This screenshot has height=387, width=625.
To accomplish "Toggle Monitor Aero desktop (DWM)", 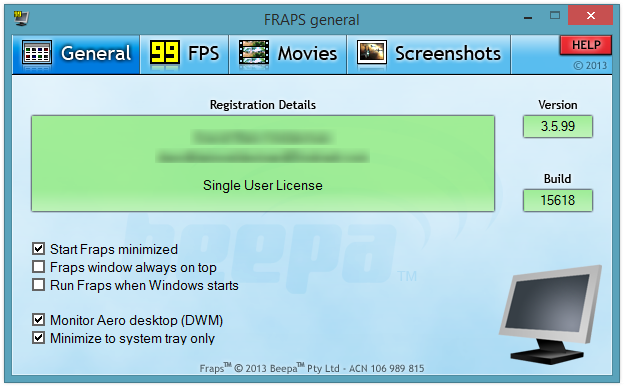I will pos(38,320).
